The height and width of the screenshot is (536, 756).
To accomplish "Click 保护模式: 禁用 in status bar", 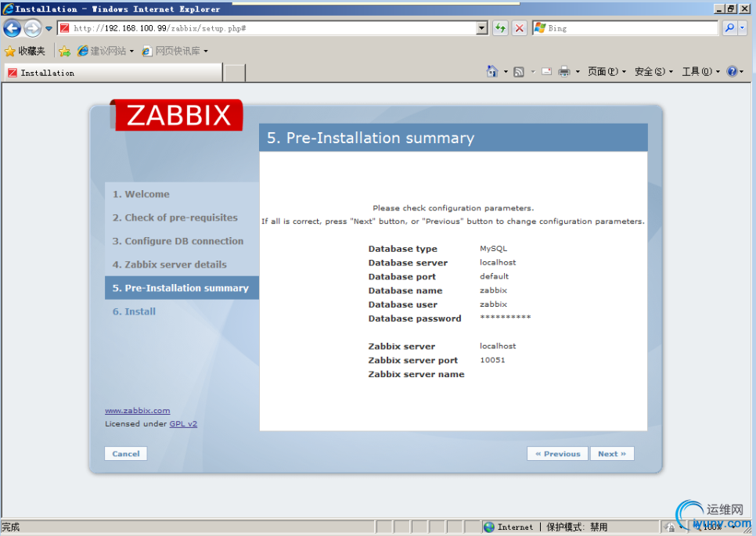I will pyautogui.click(x=577, y=527).
